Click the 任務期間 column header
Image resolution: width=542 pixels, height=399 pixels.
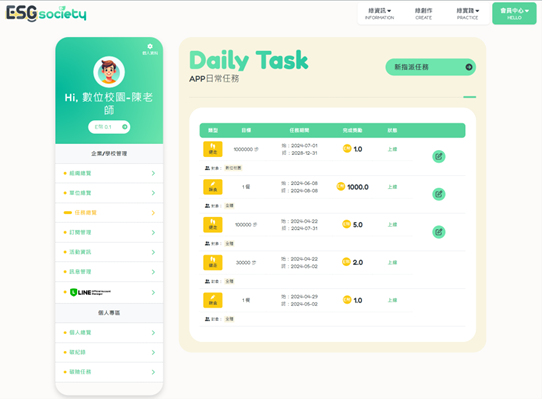tap(299, 130)
